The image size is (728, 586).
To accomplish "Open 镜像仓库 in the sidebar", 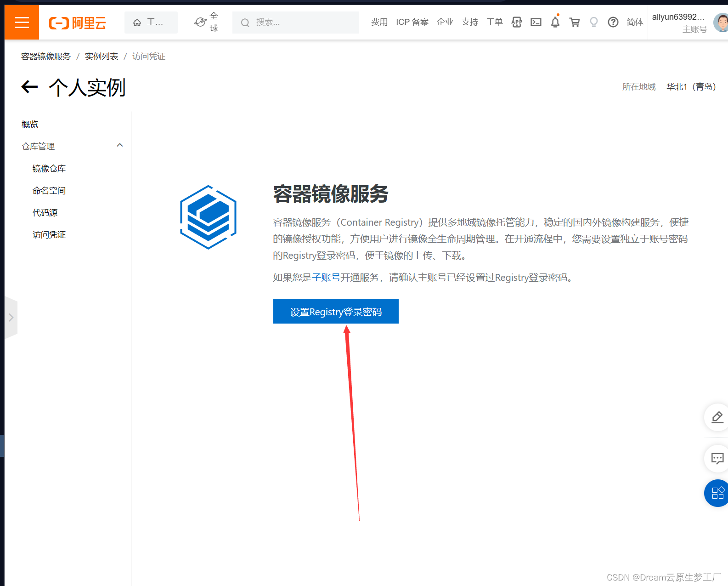I will tap(49, 169).
